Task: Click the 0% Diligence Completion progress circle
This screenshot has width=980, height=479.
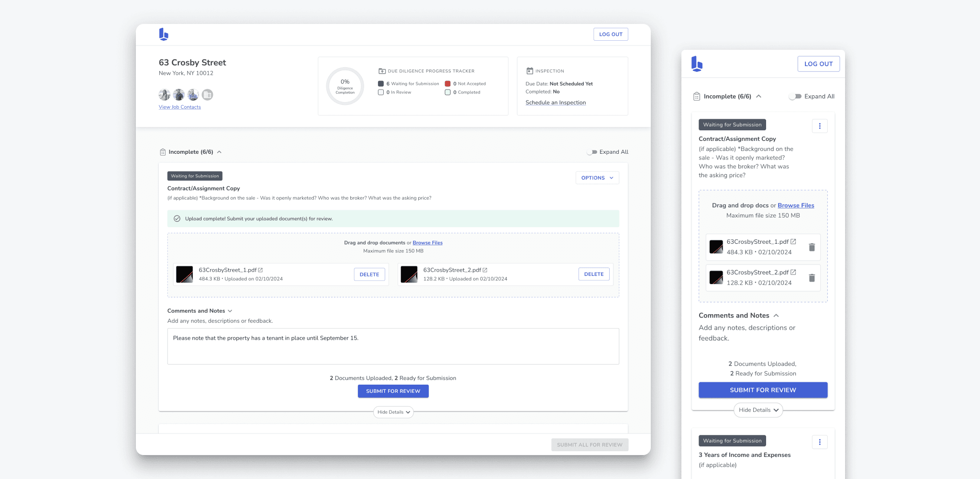Action: [345, 86]
